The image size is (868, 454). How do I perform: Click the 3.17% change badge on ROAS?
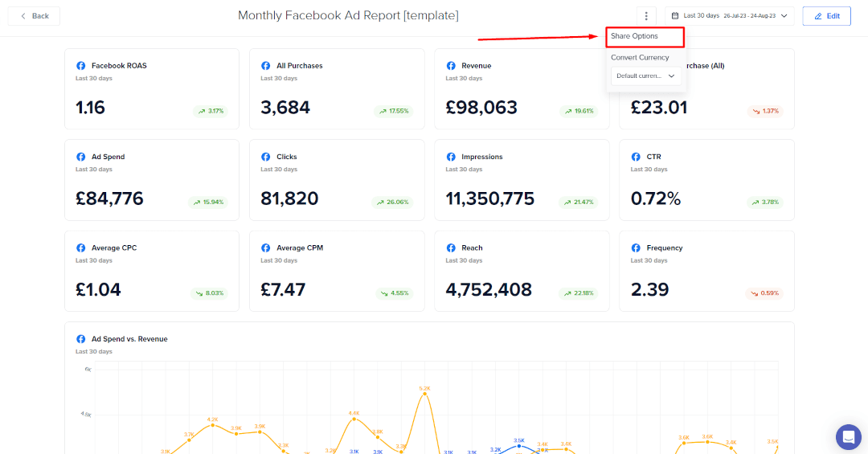[211, 111]
